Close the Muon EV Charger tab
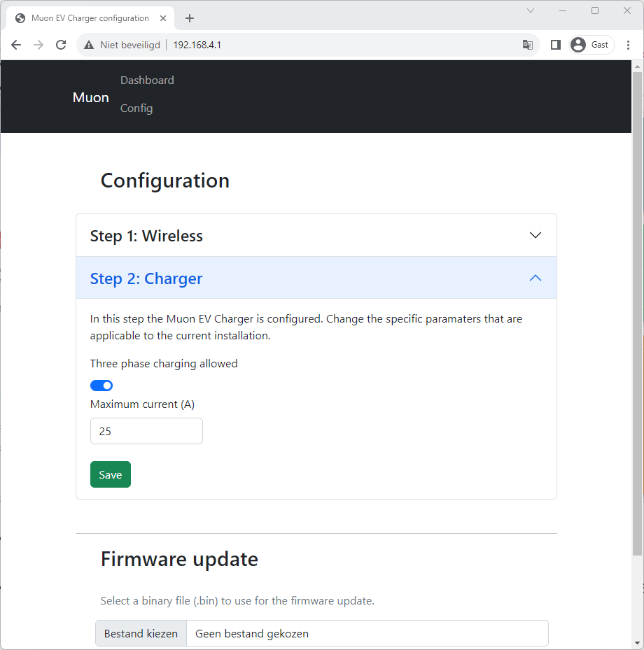The image size is (644, 650). tap(163, 18)
